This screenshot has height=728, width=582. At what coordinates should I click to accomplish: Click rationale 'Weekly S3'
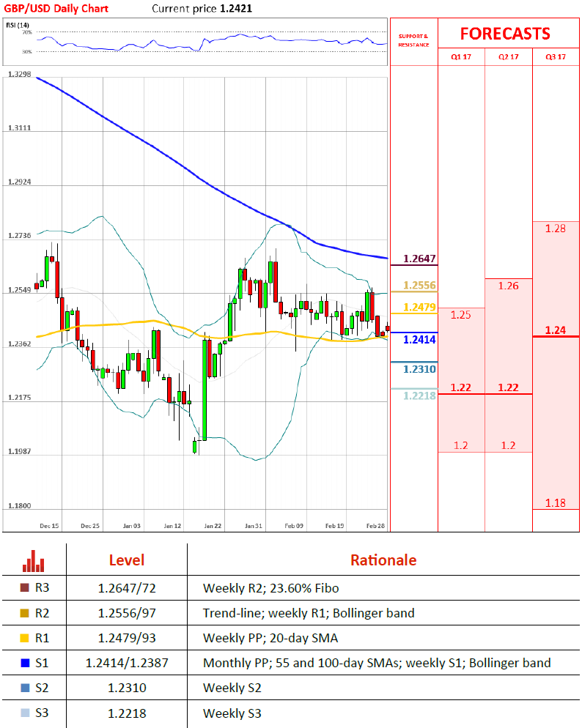(232, 713)
